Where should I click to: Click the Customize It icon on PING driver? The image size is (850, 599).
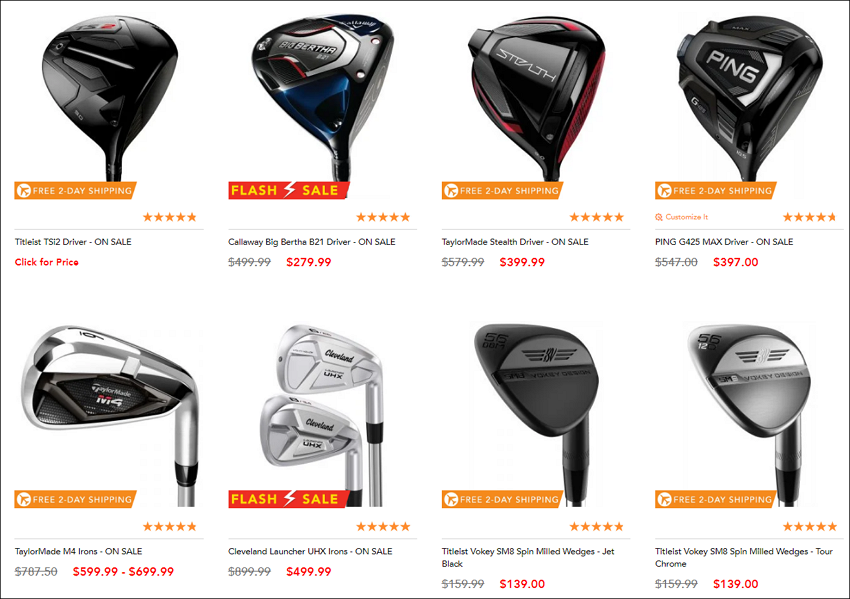[x=659, y=217]
